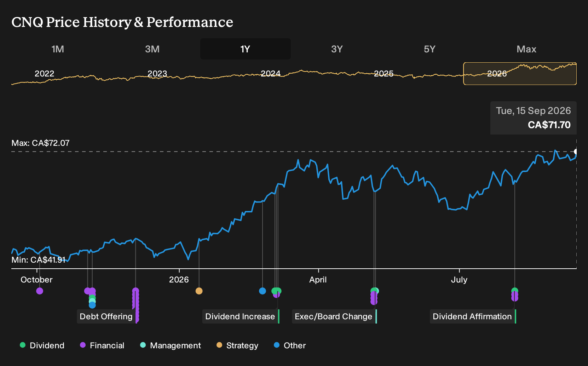Click the Min: CA$41.91 label

38,260
